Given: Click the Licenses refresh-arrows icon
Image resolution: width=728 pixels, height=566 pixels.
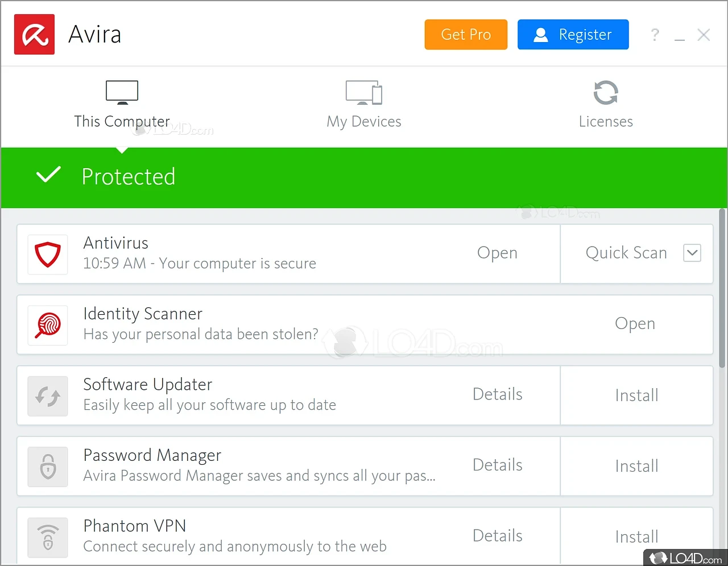Looking at the screenshot, I should tap(606, 93).
